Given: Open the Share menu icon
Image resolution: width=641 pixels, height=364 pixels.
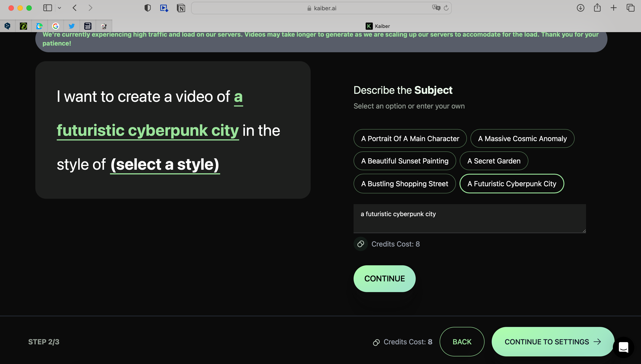Looking at the screenshot, I should [x=597, y=8].
